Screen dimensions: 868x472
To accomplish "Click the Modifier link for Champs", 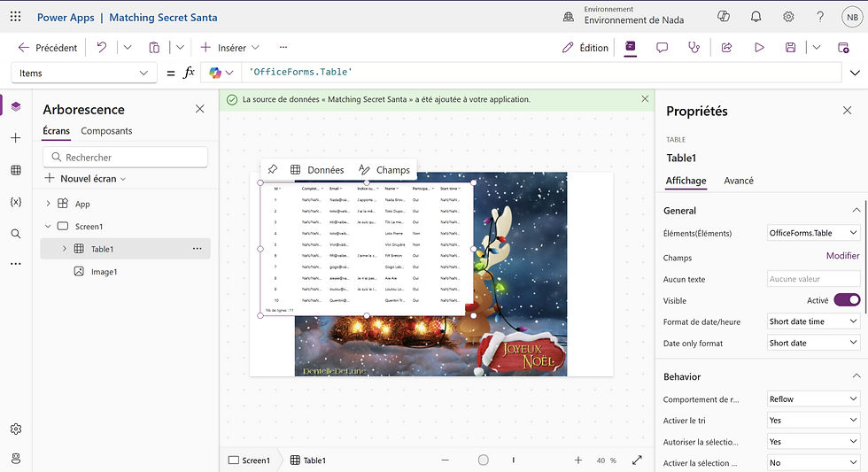I will 843,256.
